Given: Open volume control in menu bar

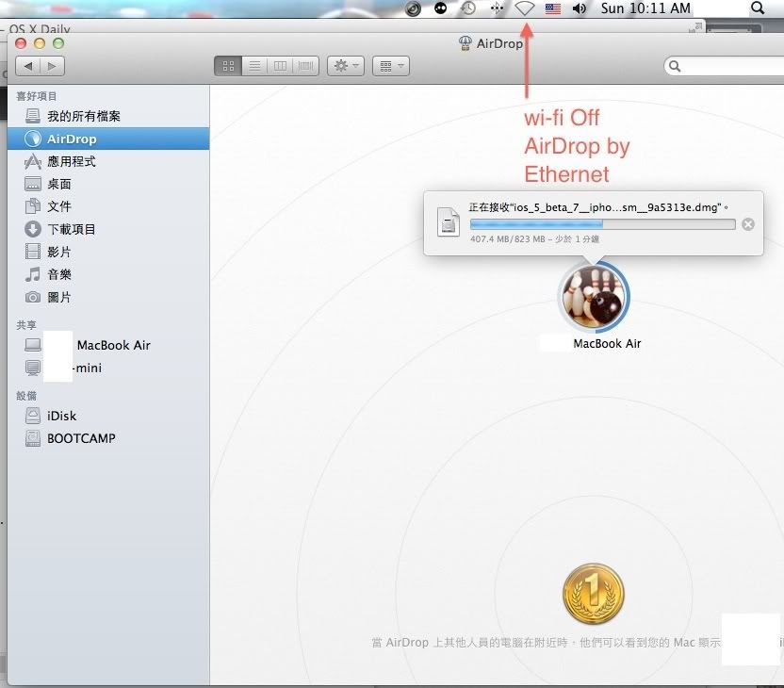Looking at the screenshot, I should coord(579,8).
